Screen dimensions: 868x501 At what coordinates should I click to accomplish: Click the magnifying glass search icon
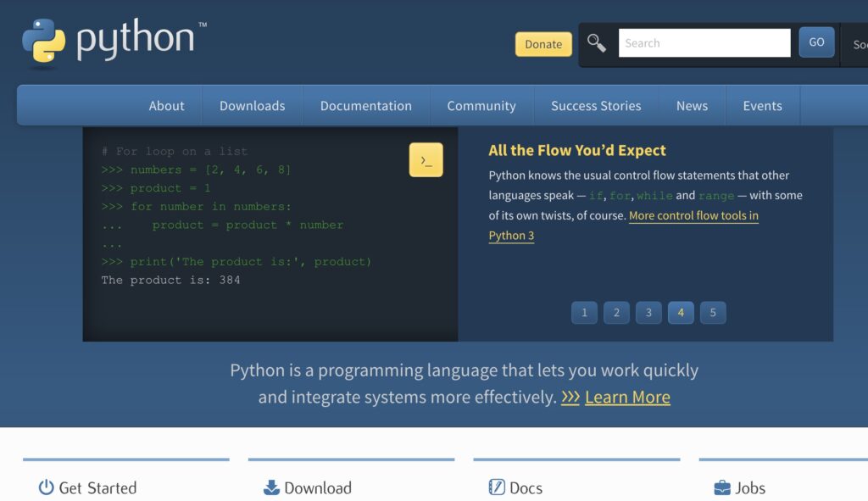tap(596, 42)
